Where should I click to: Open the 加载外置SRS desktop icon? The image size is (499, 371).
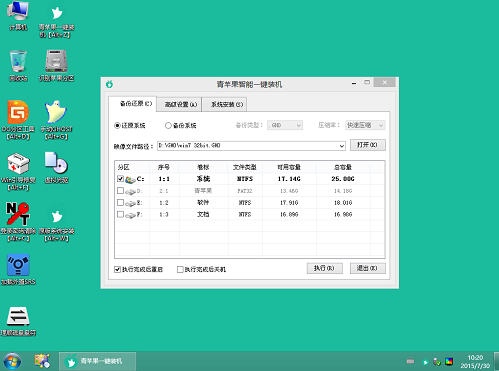click(x=18, y=270)
